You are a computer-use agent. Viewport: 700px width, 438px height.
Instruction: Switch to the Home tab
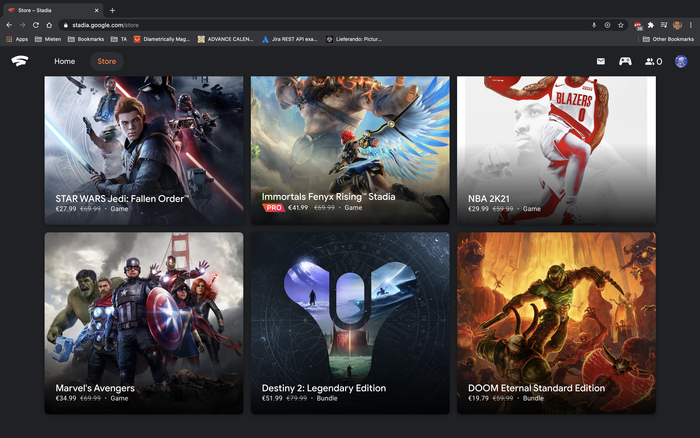tap(64, 61)
